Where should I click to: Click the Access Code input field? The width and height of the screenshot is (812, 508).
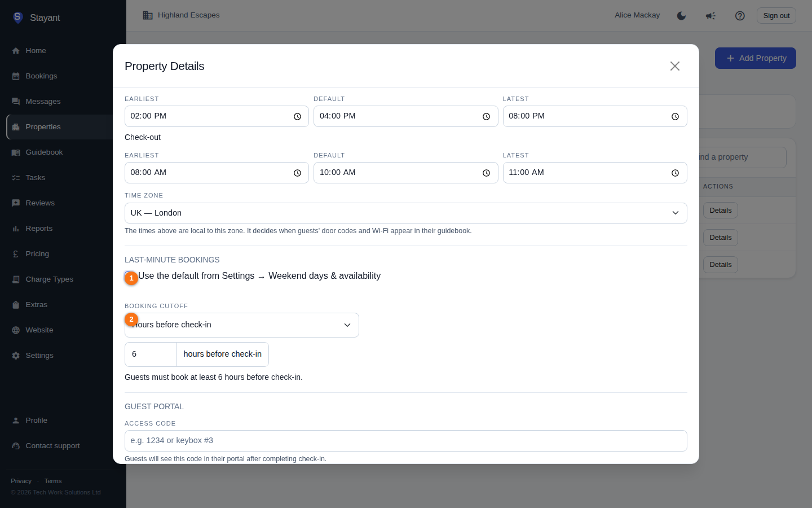click(406, 441)
